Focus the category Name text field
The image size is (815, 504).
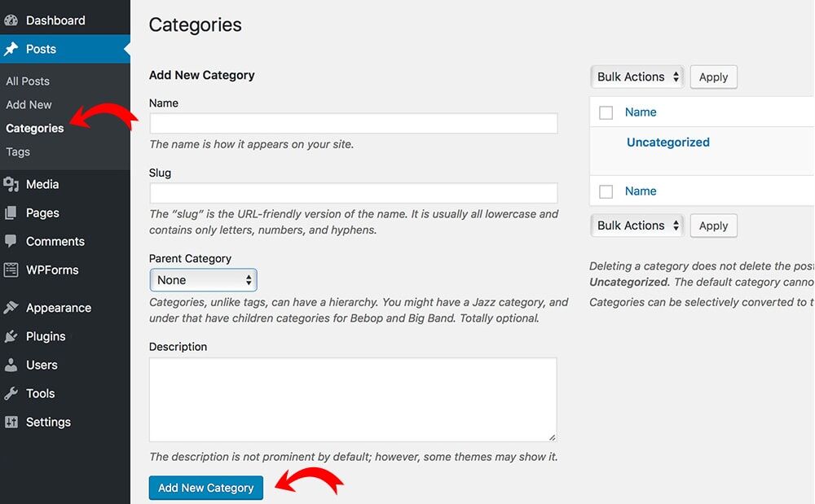(353, 124)
